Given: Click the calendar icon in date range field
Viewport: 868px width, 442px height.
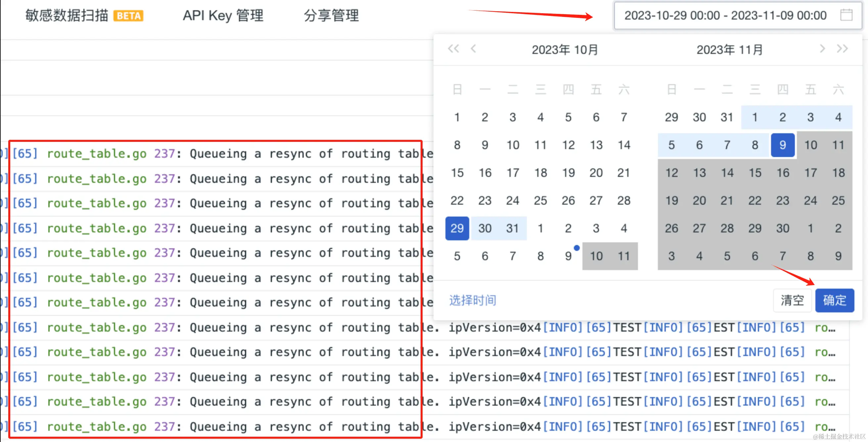Looking at the screenshot, I should 846,16.
